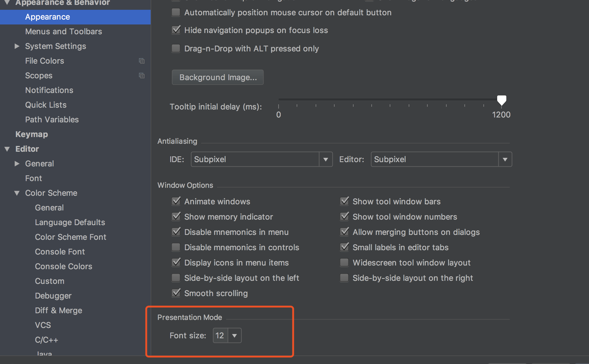Click the project-level icon beside File Colors
Screen dimensions: 589x364
[141, 61]
